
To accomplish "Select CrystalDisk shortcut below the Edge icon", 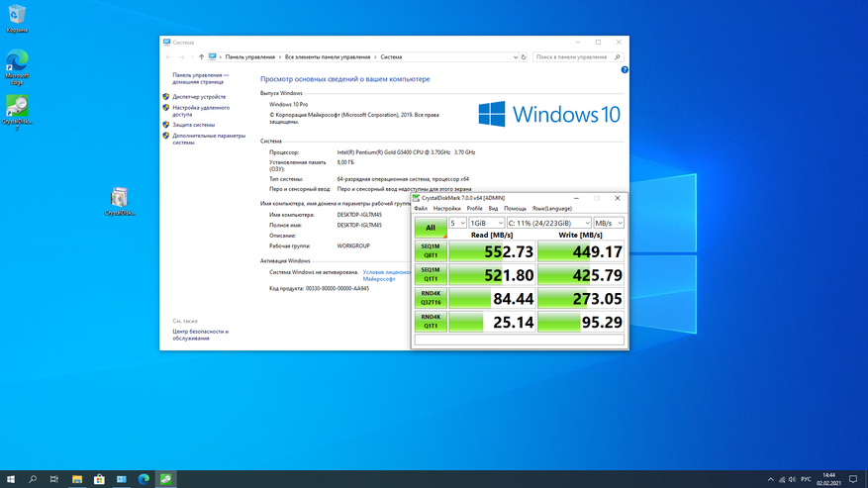I will (x=17, y=113).
